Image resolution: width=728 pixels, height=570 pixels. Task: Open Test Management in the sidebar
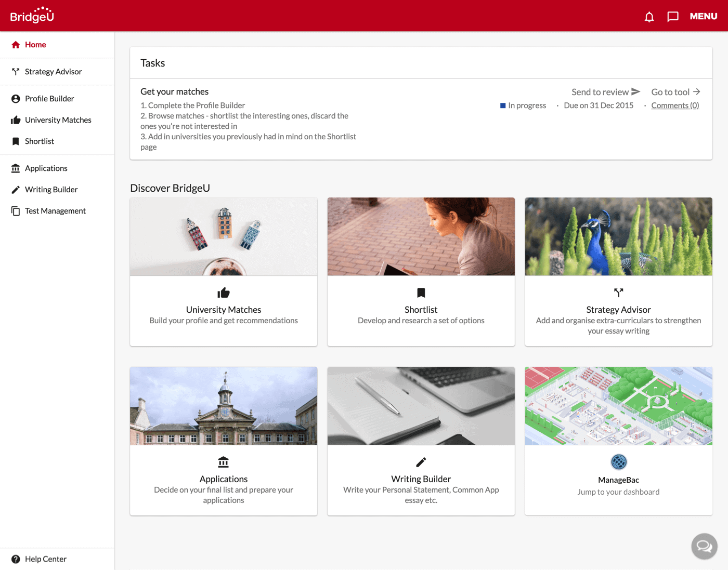[x=55, y=211]
